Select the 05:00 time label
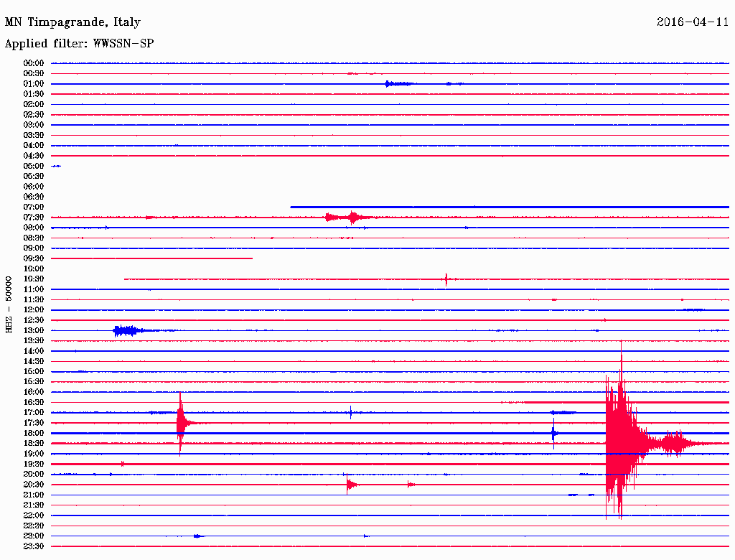Image resolution: width=735 pixels, height=560 pixels. tap(34, 166)
